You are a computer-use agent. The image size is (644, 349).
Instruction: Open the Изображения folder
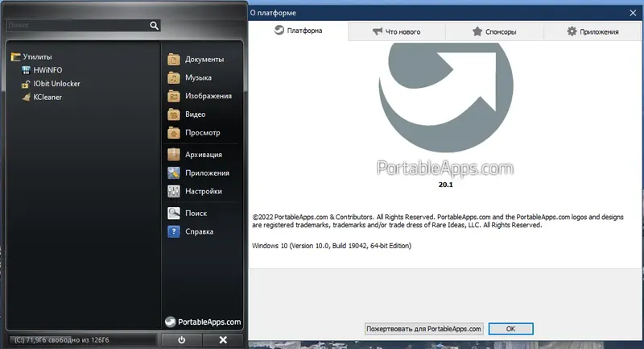[200, 96]
